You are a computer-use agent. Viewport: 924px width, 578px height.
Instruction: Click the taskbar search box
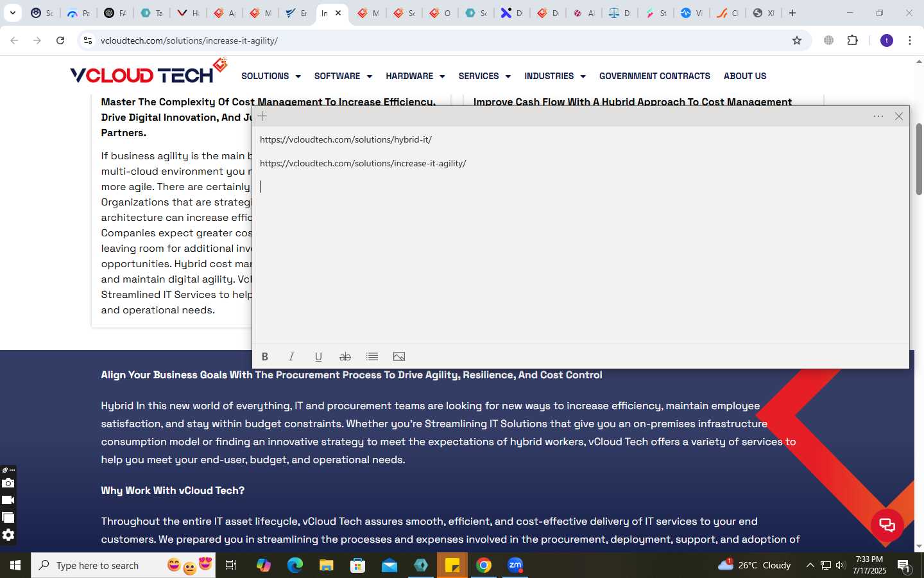click(x=123, y=565)
